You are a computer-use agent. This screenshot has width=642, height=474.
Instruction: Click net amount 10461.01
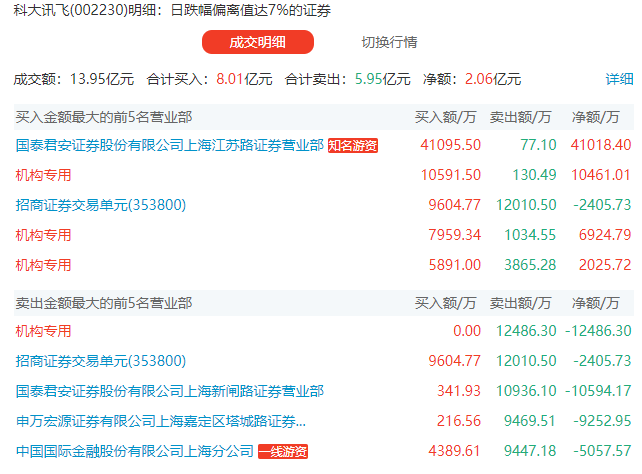pos(601,175)
